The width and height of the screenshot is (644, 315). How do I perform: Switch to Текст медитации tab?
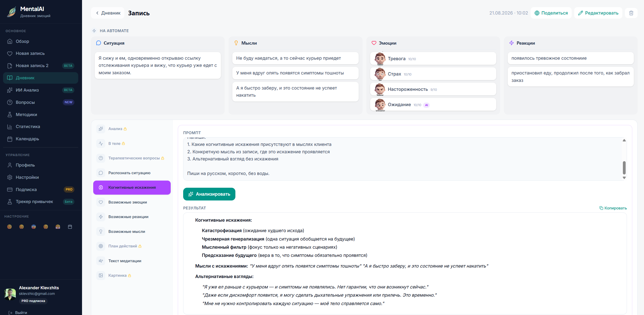132,261
